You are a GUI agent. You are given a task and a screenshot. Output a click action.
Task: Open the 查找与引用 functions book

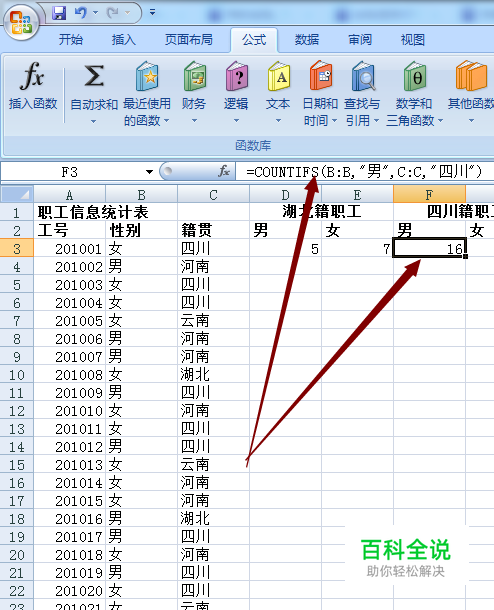(x=363, y=76)
